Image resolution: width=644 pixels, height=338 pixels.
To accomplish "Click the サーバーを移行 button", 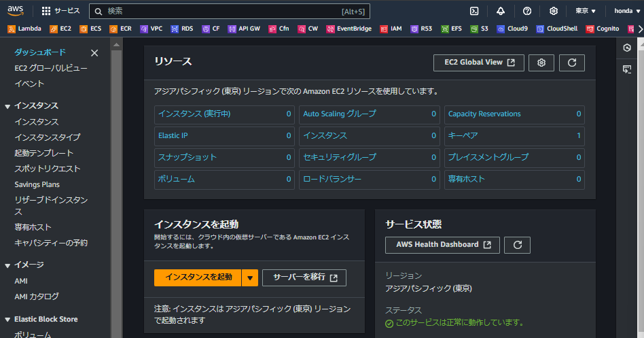I will pyautogui.click(x=304, y=278).
